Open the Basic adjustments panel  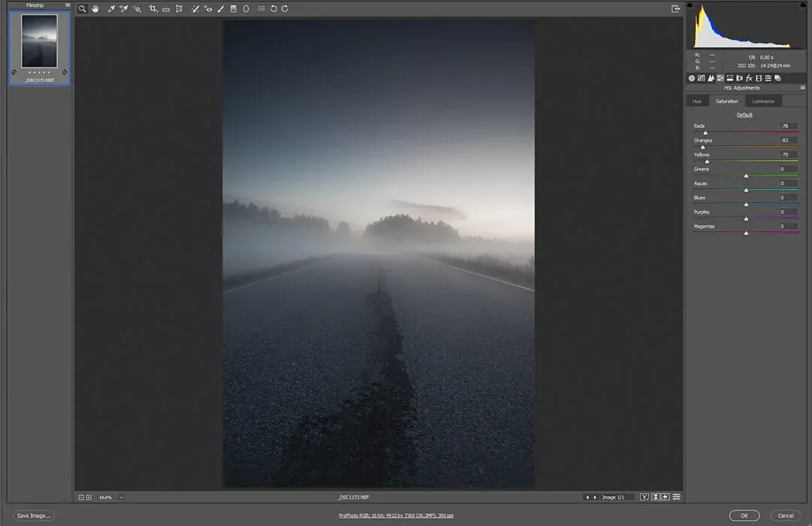click(691, 78)
